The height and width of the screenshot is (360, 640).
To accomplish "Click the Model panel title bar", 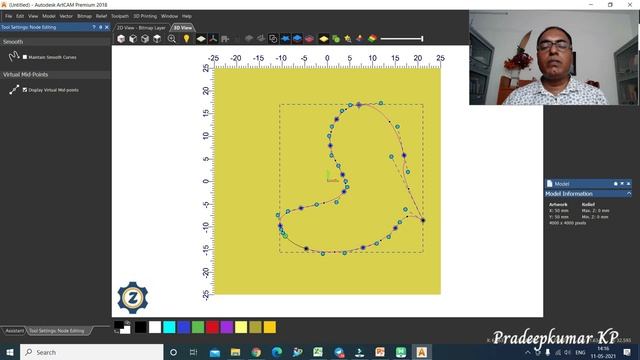I will coord(588,184).
